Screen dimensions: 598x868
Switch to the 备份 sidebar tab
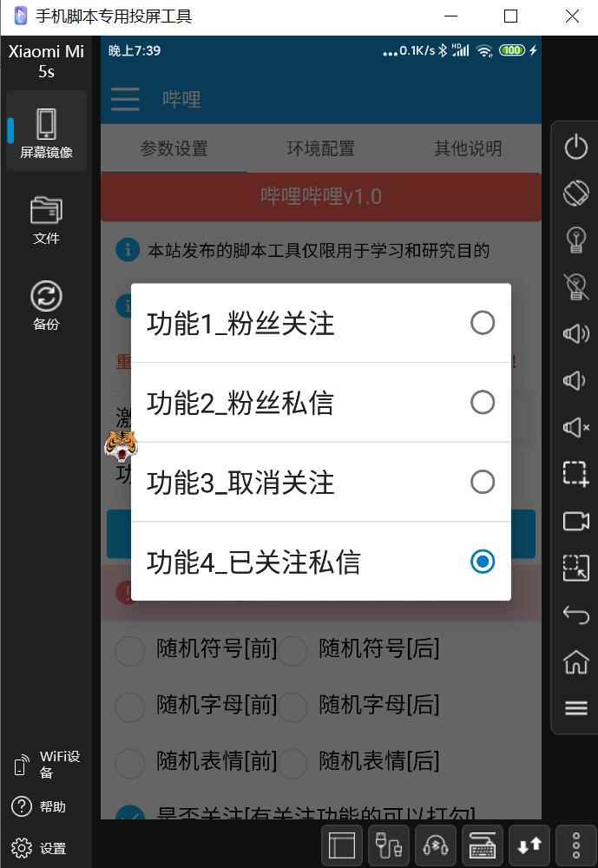tap(46, 306)
